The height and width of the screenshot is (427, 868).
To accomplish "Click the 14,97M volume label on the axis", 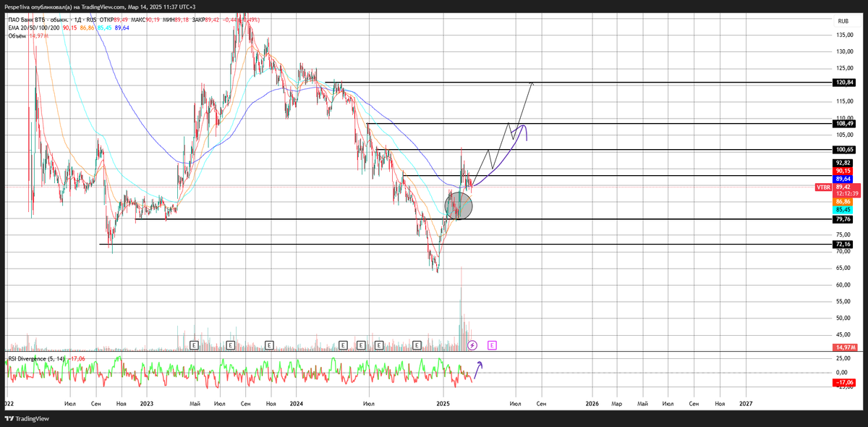I will pos(843,347).
